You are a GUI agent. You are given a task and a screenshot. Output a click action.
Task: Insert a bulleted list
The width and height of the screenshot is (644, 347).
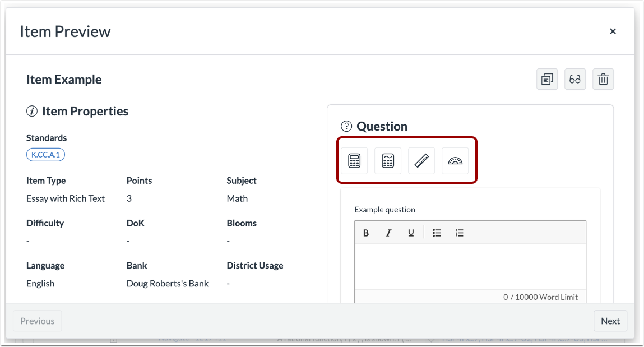[437, 232]
